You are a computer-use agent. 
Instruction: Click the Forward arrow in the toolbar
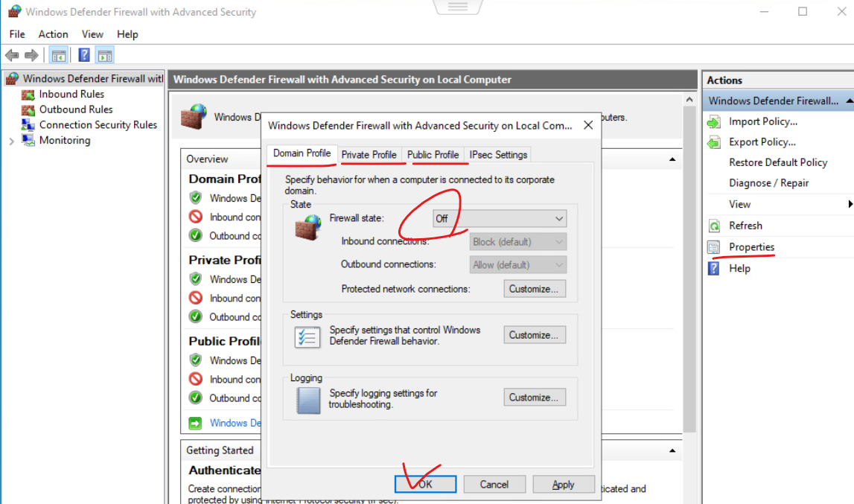pos(31,55)
